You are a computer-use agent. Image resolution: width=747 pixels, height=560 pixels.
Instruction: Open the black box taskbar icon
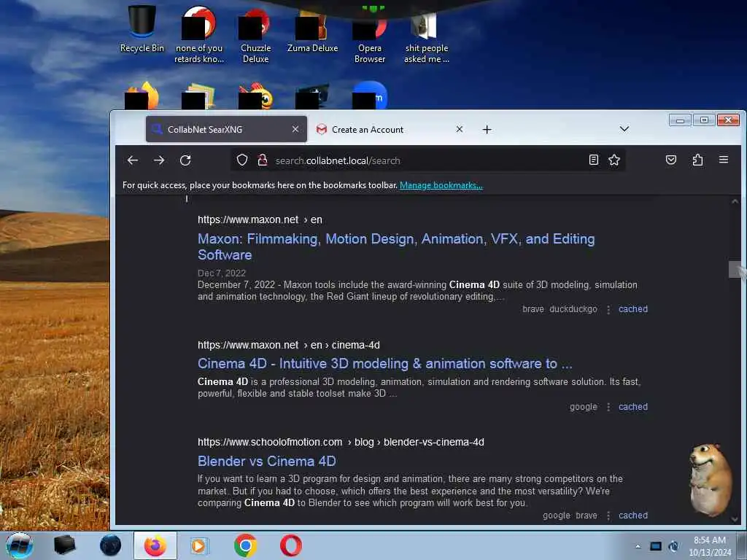[x=65, y=545]
